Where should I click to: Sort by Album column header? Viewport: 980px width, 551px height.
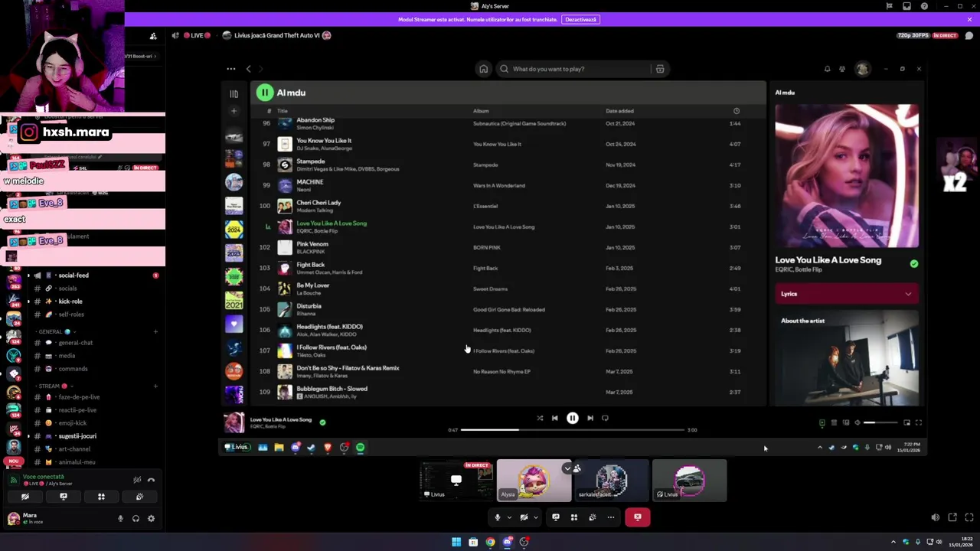point(481,111)
